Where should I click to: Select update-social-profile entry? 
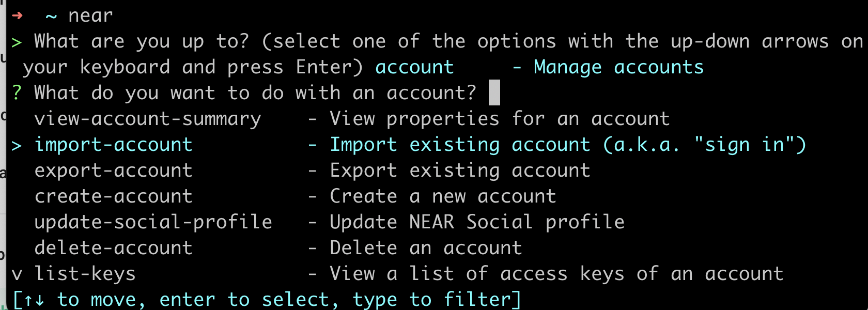click(x=153, y=223)
